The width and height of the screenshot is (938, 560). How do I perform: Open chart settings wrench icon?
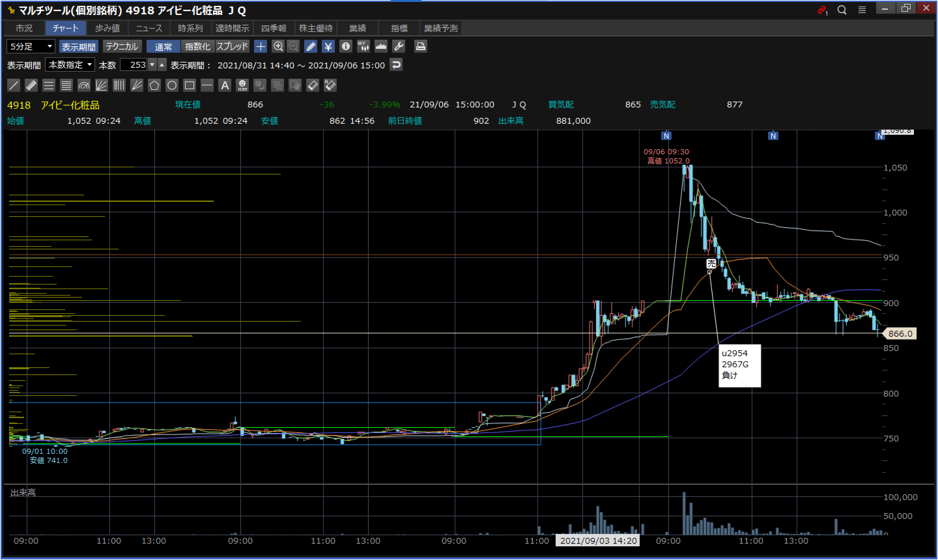399,47
